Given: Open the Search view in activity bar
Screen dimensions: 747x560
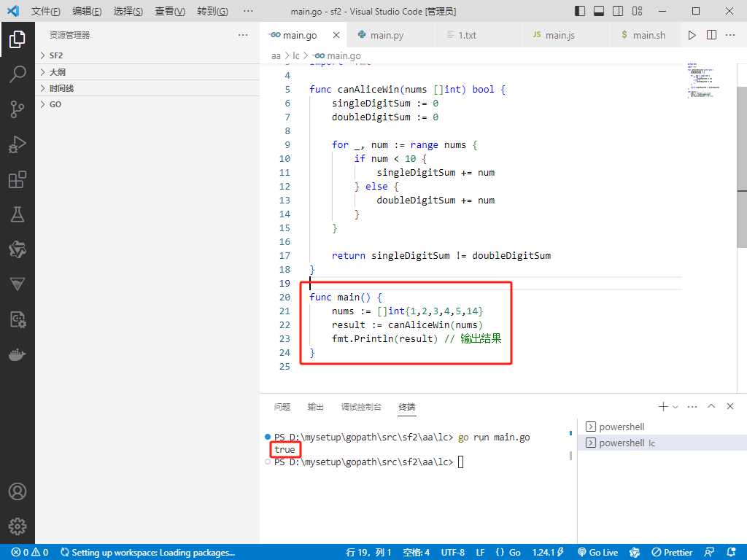Looking at the screenshot, I should (x=18, y=74).
